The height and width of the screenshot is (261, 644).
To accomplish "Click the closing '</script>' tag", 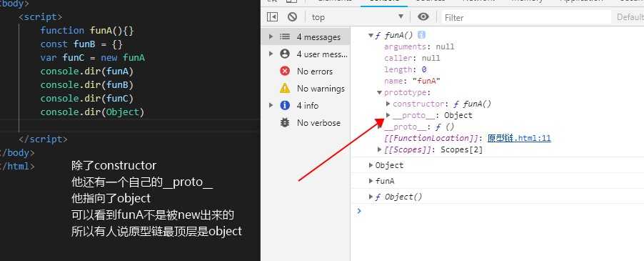I will point(43,139).
